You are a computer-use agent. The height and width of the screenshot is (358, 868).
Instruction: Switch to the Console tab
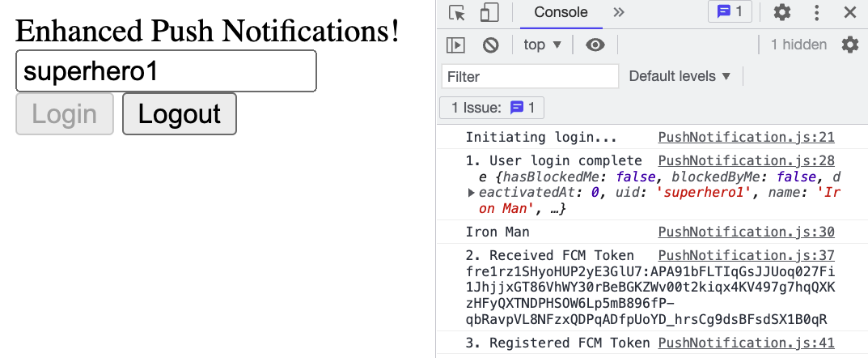(x=561, y=13)
